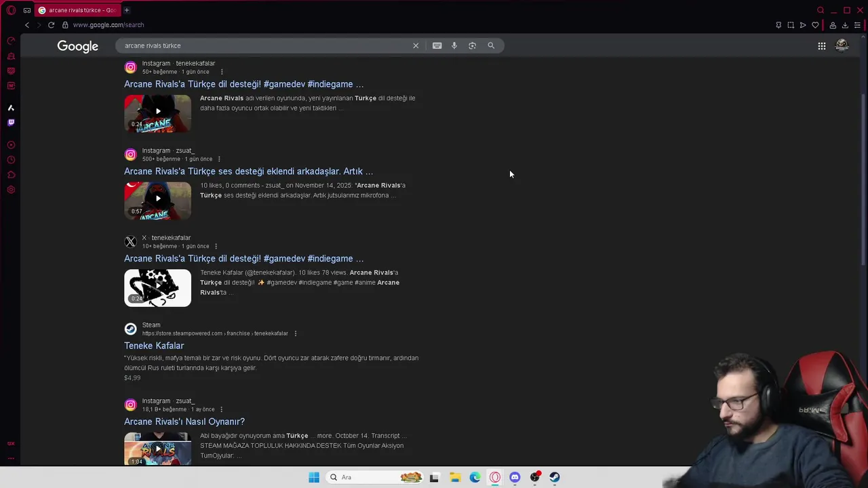Open OBS Studio from taskbar
Image resolution: width=868 pixels, height=488 pixels.
pyautogui.click(x=535, y=477)
